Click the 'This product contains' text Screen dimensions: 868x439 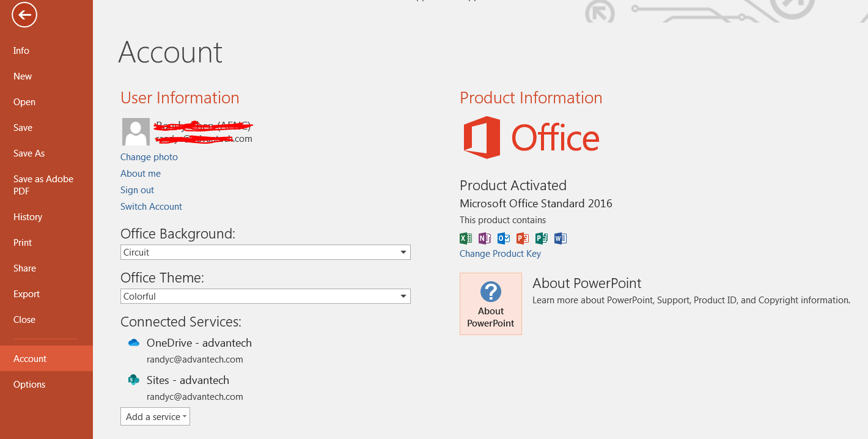pos(503,220)
